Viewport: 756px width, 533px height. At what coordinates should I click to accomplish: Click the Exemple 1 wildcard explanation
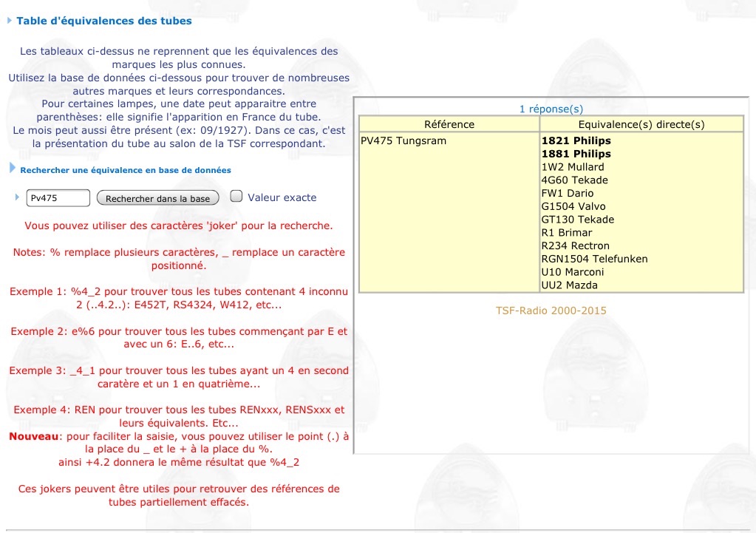click(179, 298)
